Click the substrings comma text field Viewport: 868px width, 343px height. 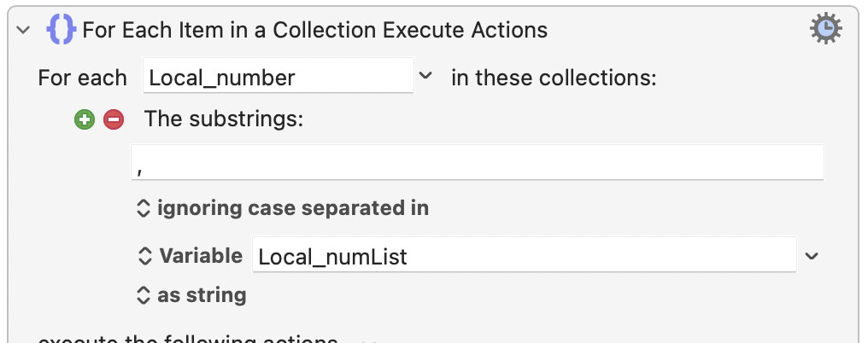(x=478, y=163)
